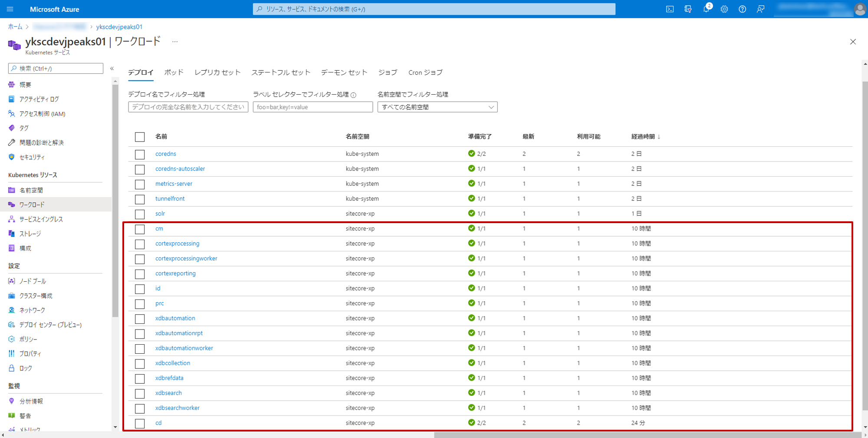The height and width of the screenshot is (438, 868).
Task: Open the feedback icon in header
Action: tap(760, 9)
